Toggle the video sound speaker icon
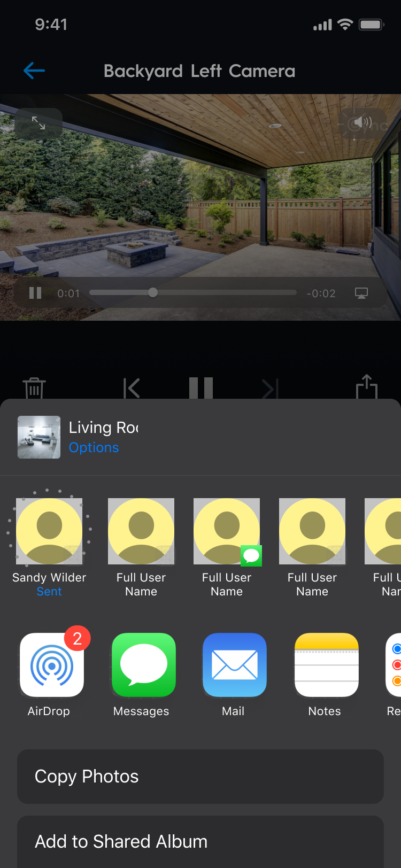401x868 pixels. (363, 123)
